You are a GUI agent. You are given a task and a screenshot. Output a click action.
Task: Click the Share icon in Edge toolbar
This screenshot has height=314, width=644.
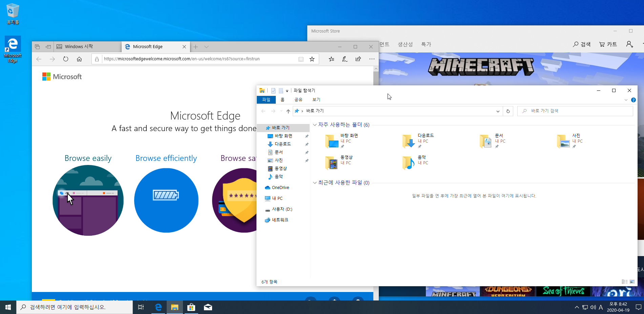tap(358, 59)
